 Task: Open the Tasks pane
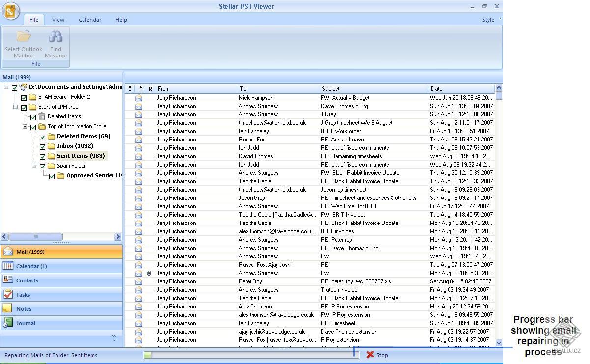tap(7, 294)
